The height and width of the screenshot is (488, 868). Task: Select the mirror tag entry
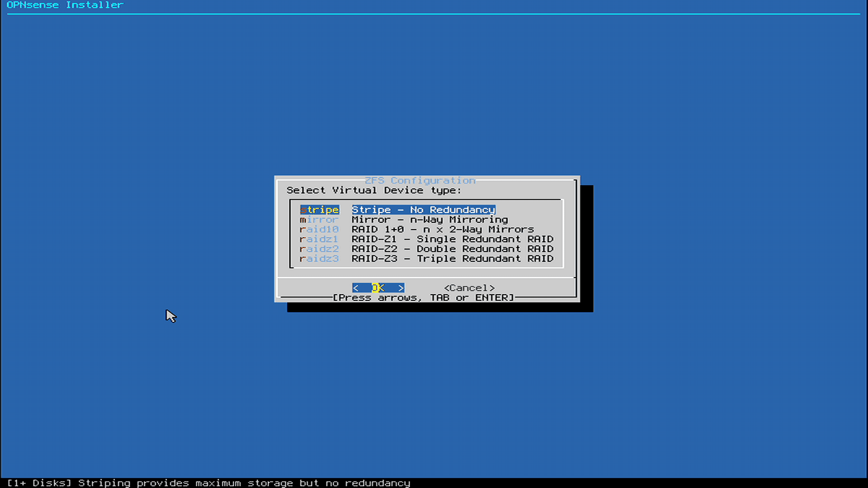click(319, 220)
